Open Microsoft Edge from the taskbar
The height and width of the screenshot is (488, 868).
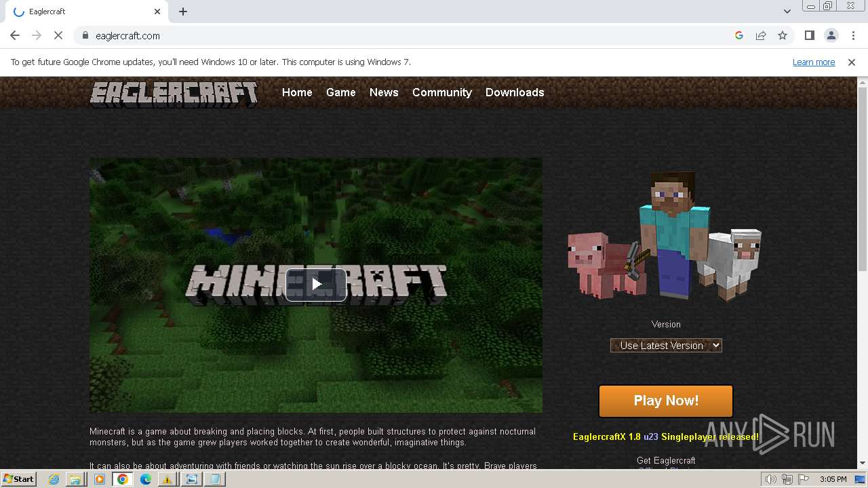146,479
